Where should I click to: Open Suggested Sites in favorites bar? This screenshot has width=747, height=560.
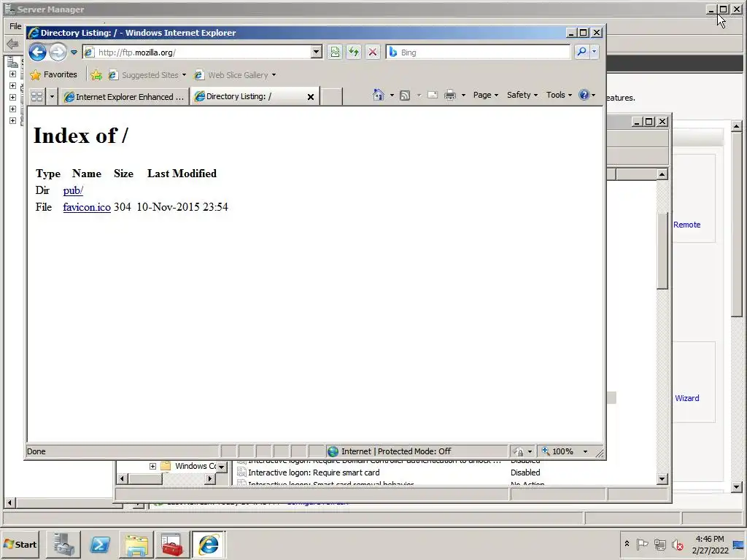pos(147,75)
